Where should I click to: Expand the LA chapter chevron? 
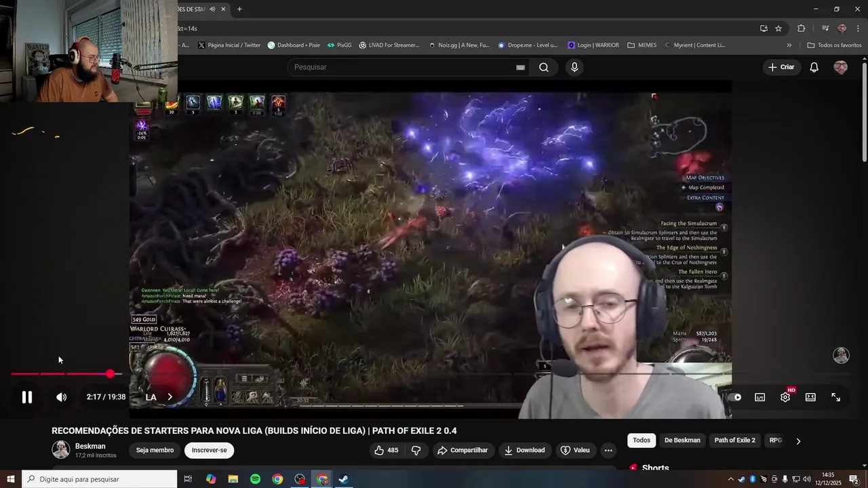coord(170,397)
